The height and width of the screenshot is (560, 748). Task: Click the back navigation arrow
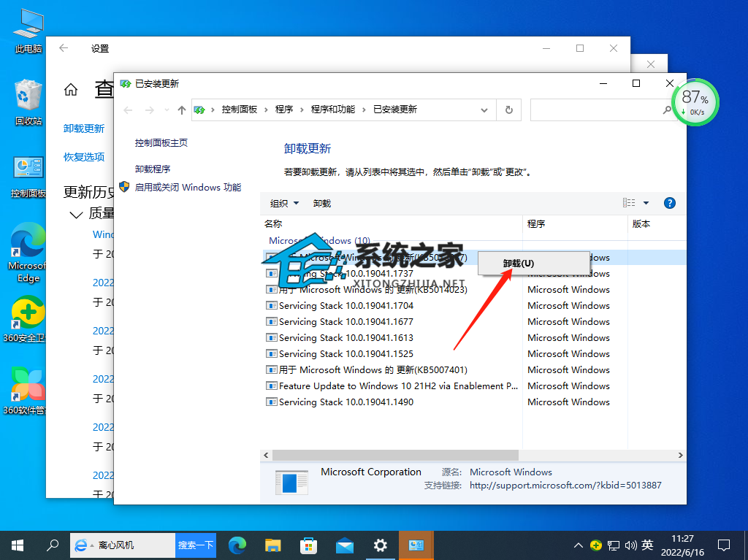(128, 110)
